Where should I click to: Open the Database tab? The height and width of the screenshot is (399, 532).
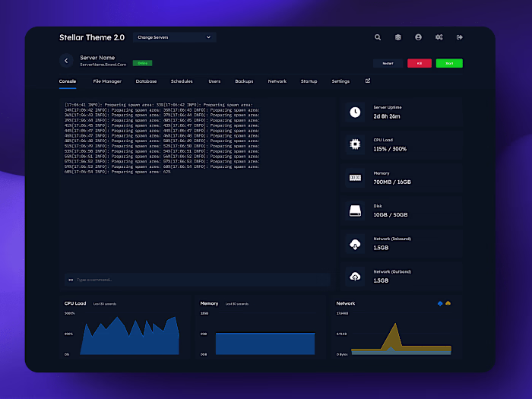[146, 81]
